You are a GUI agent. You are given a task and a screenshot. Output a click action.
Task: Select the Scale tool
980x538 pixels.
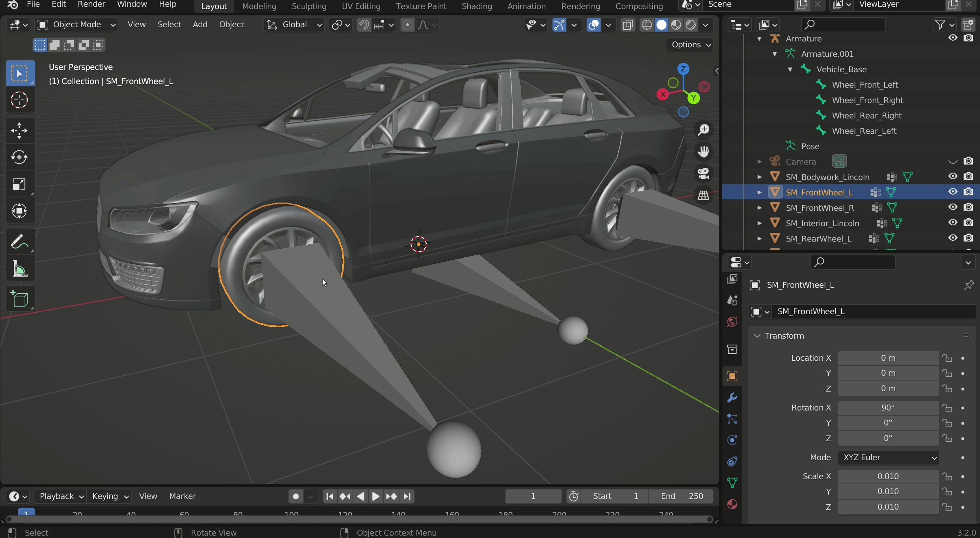pyautogui.click(x=19, y=184)
